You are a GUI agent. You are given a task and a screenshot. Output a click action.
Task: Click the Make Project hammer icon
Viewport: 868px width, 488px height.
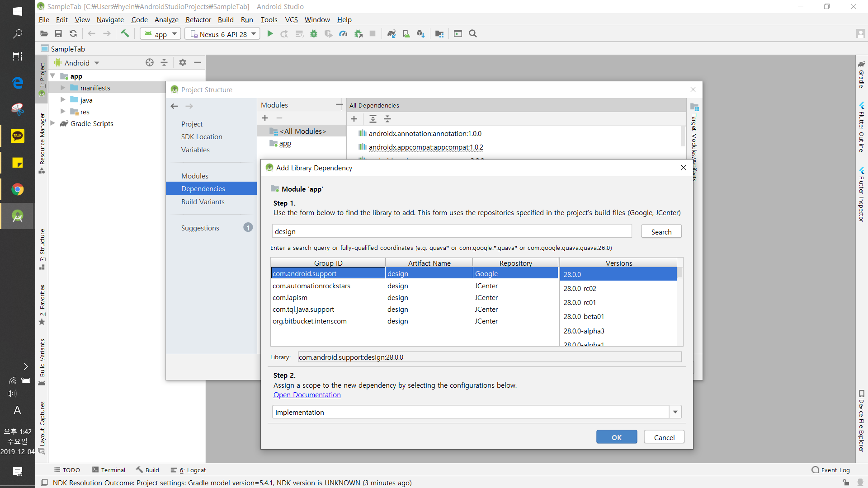[x=125, y=34]
